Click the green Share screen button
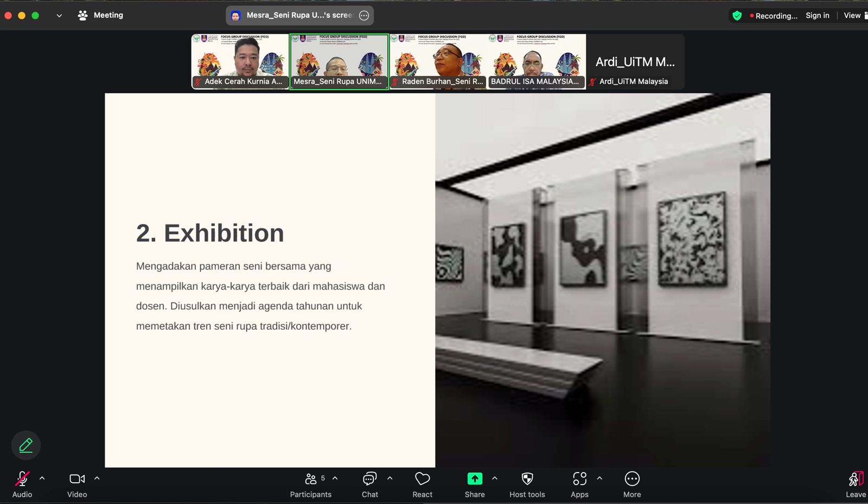Viewport: 868px width, 504px height. (x=475, y=479)
